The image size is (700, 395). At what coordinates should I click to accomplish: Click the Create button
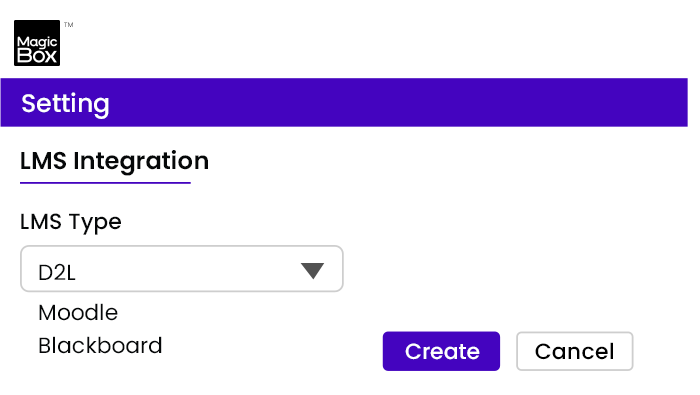pyautogui.click(x=441, y=351)
